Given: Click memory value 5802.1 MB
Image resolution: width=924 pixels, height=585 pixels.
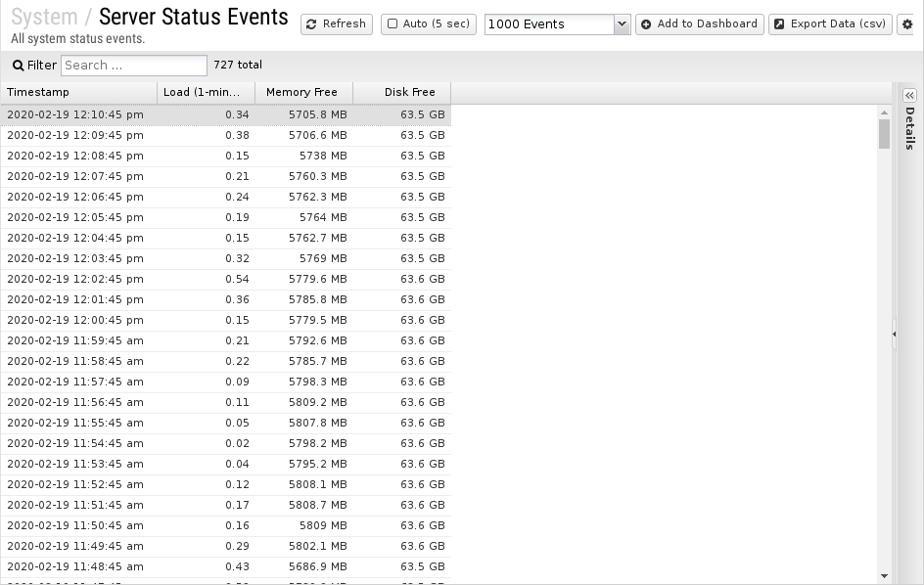Looking at the screenshot, I should (317, 546).
